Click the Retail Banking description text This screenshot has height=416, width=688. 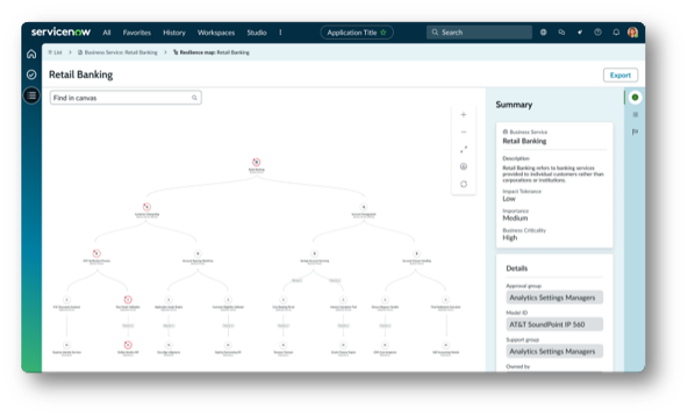point(553,174)
